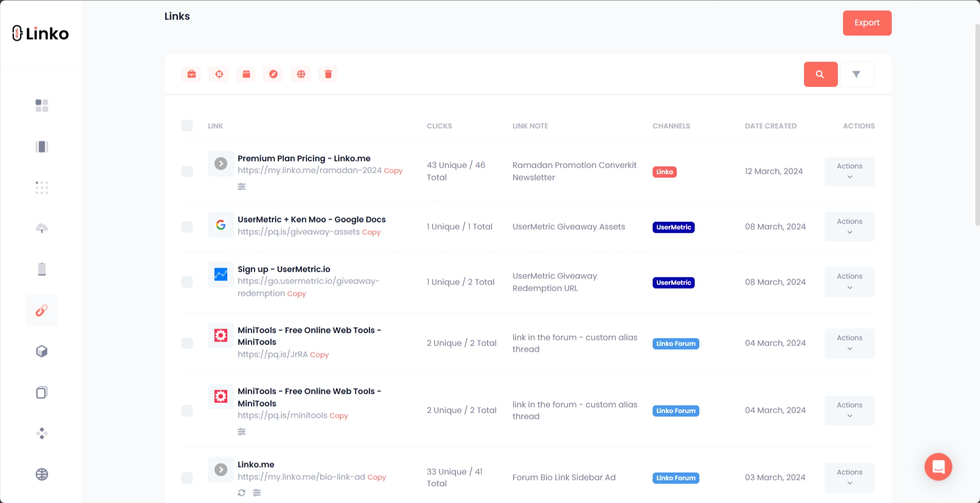The width and height of the screenshot is (980, 503).
Task: Click the crosshair target toolbar icon
Action: [219, 74]
